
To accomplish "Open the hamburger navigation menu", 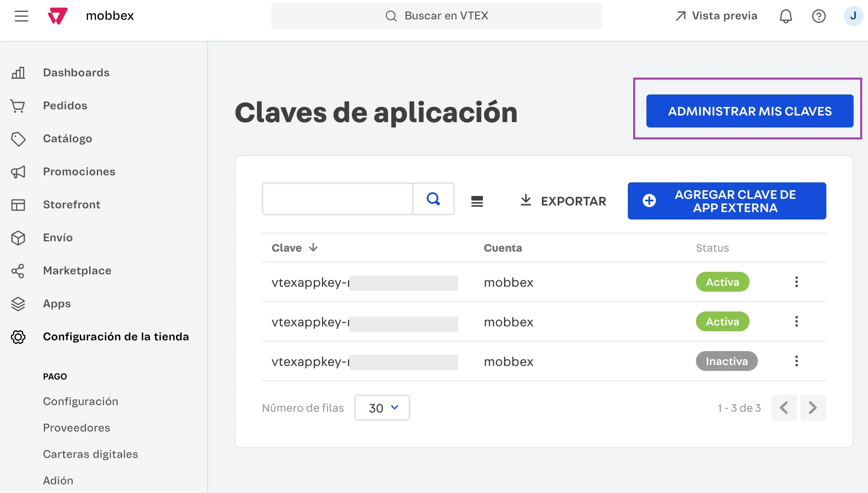I will [21, 16].
